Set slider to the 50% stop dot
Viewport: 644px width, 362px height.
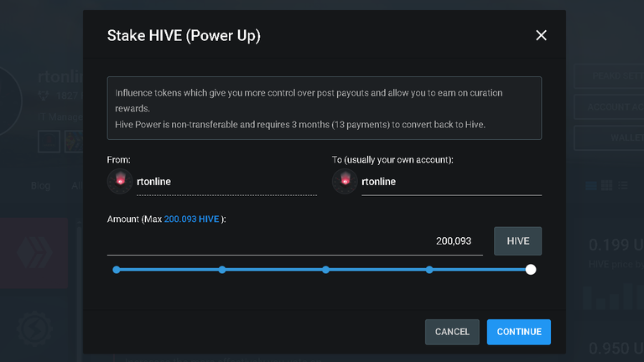pyautogui.click(x=325, y=270)
